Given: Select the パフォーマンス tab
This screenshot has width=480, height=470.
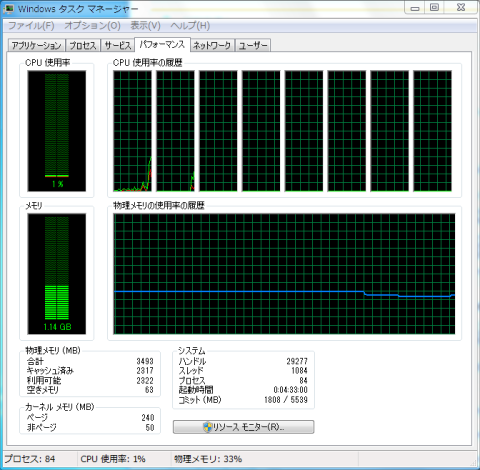Looking at the screenshot, I should click(162, 44).
